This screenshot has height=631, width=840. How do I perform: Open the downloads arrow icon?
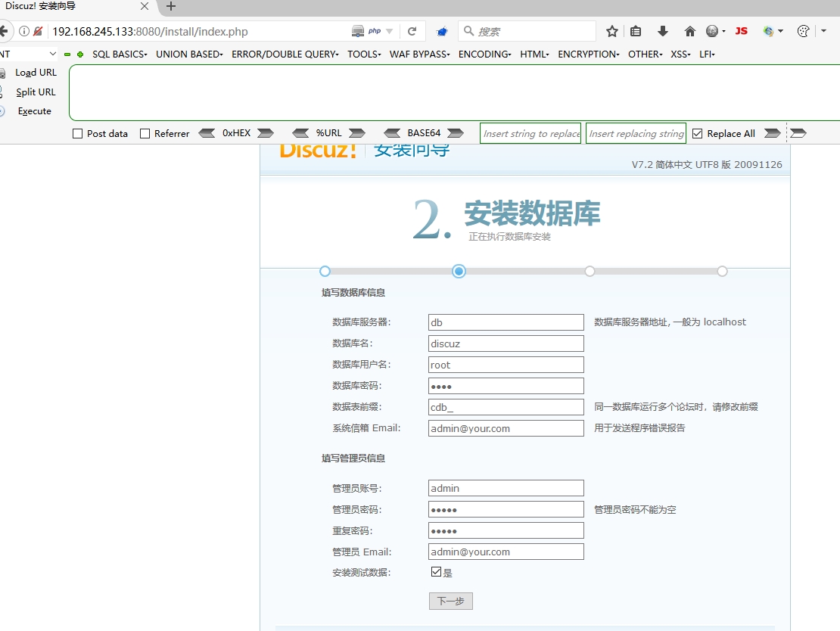coord(663,31)
